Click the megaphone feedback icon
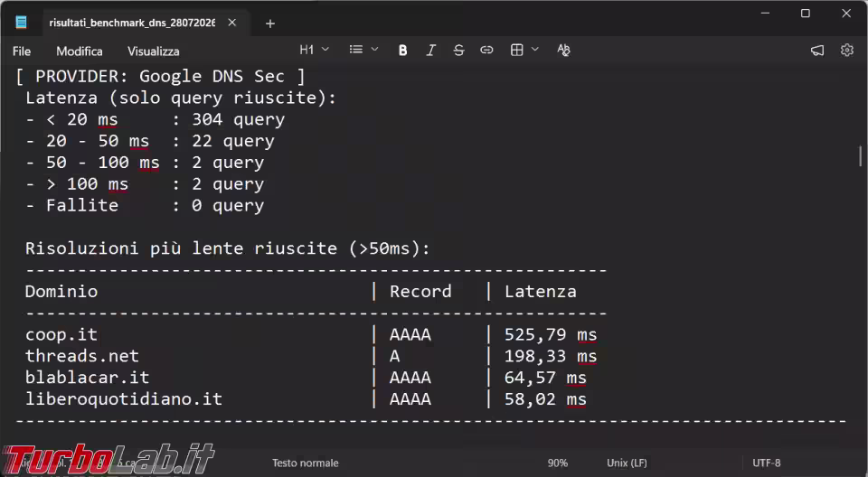 [817, 51]
